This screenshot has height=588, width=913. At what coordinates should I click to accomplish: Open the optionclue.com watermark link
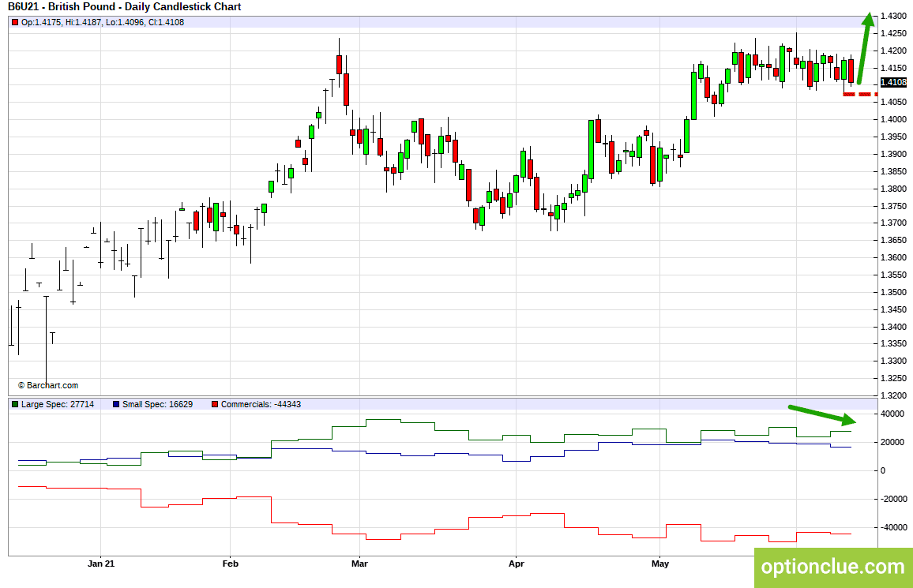[x=833, y=567]
